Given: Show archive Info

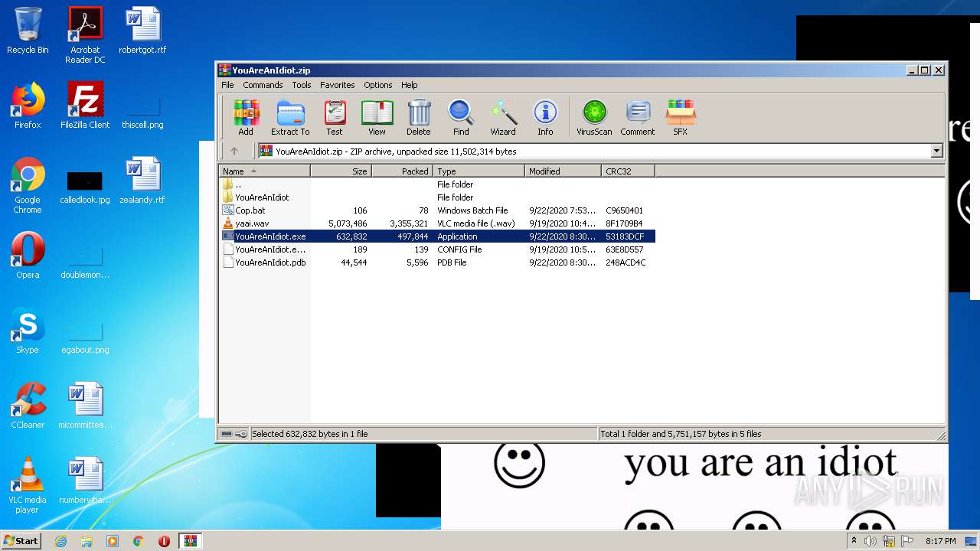Looking at the screenshot, I should click(545, 118).
